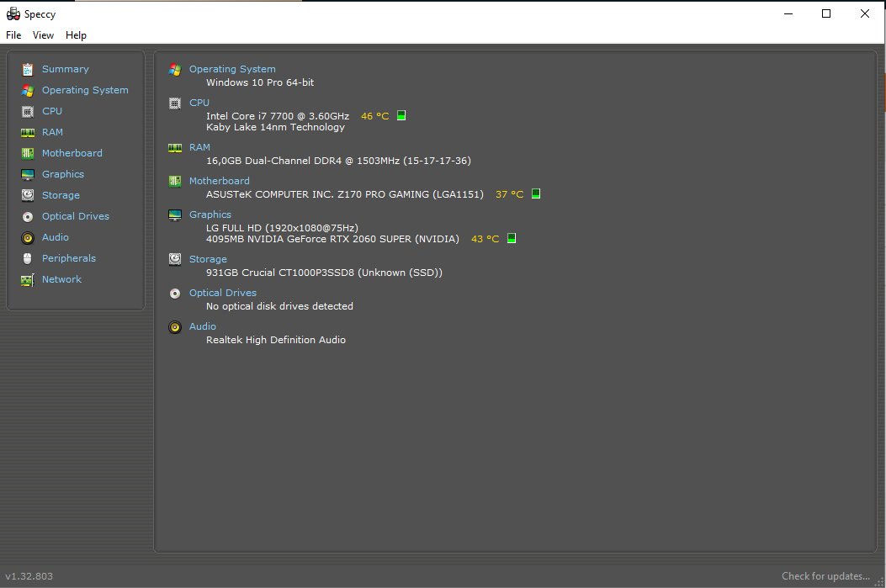Select RAM in the sidebar list
886x588 pixels.
(52, 132)
